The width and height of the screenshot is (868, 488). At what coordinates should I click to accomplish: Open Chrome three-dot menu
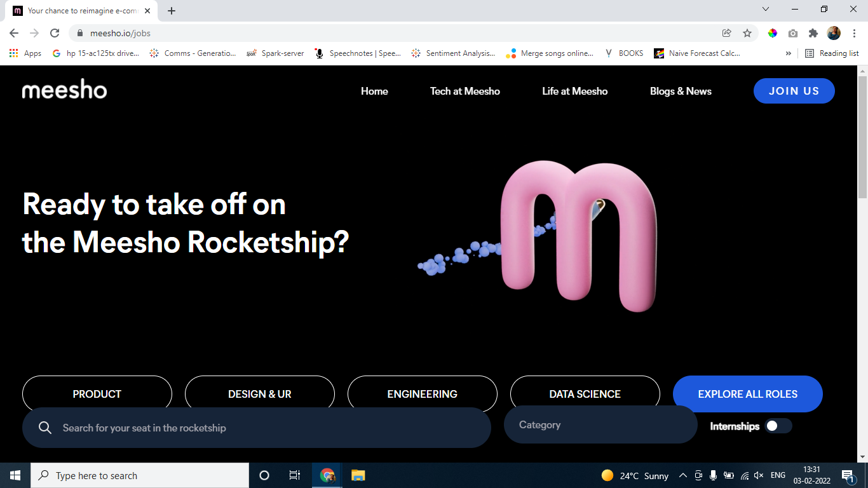click(x=855, y=33)
